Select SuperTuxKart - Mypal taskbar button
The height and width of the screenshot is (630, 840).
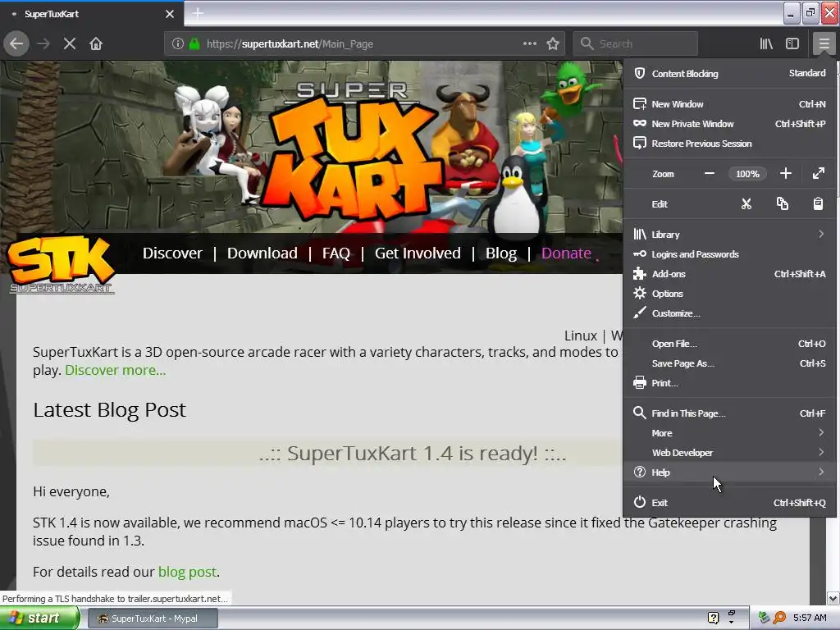pos(153,619)
